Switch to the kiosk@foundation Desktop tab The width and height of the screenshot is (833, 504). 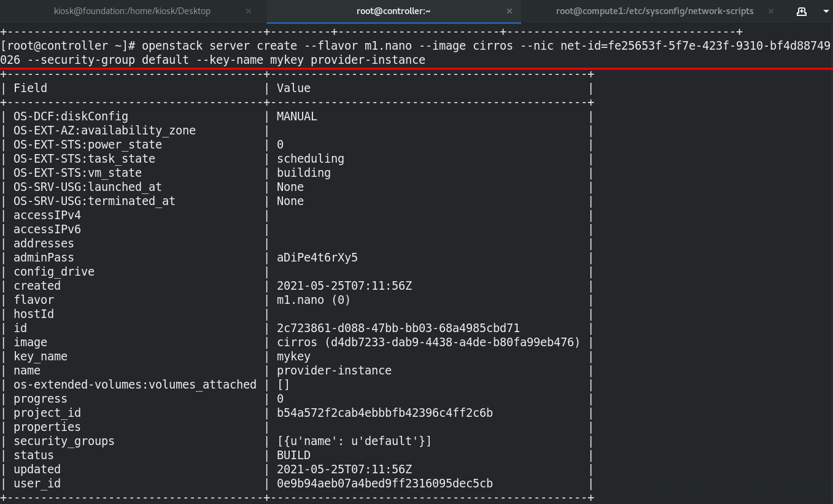(x=132, y=11)
